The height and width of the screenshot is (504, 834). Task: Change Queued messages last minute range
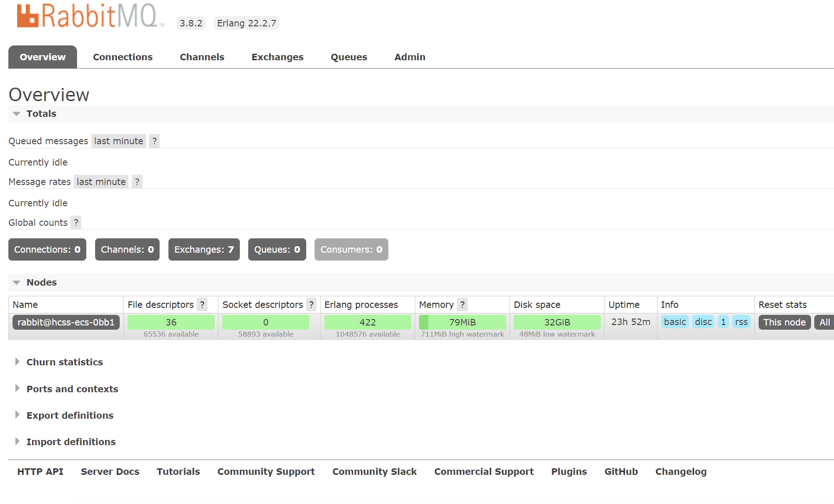[118, 141]
